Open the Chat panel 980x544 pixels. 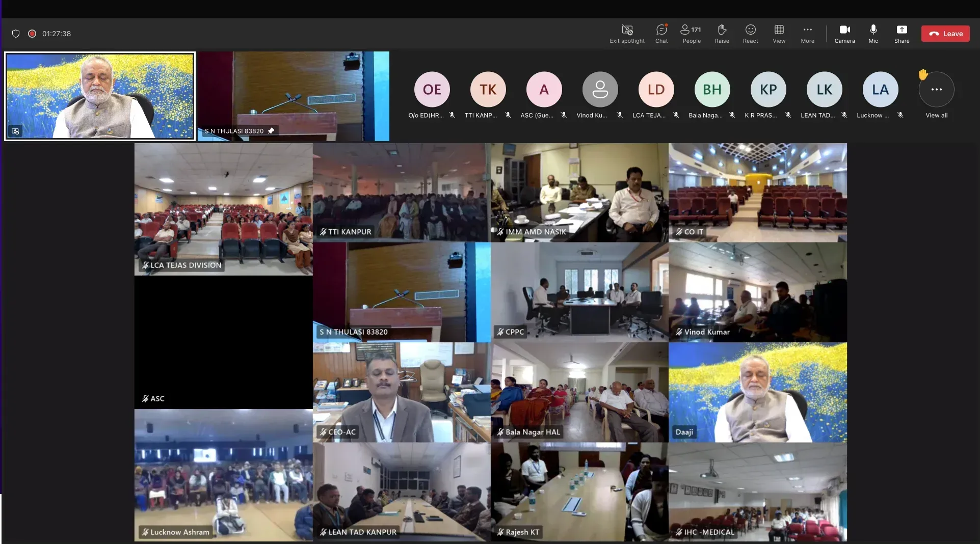[x=661, y=34]
